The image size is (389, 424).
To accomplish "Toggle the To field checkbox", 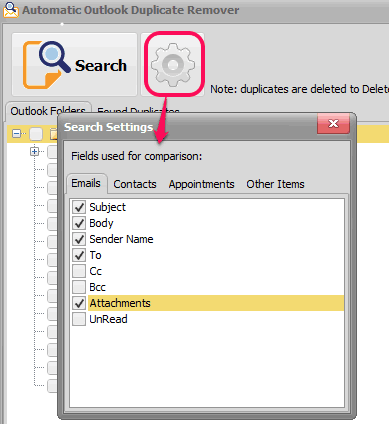I will point(79,255).
